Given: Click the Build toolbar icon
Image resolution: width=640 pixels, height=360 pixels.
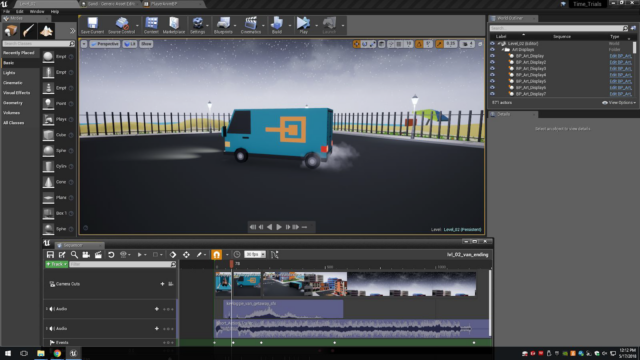Looking at the screenshot, I should [x=277, y=25].
